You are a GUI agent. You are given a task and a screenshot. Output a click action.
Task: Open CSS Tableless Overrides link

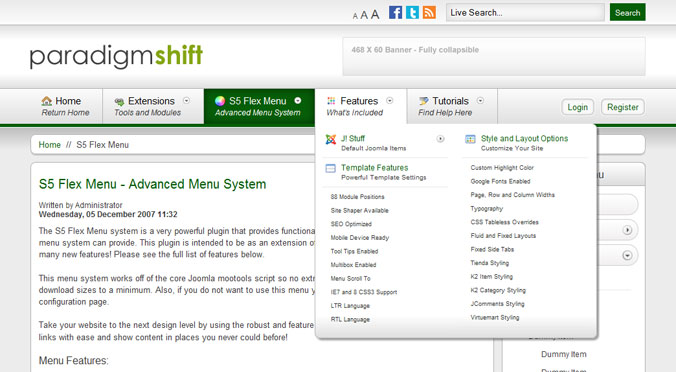504,222
